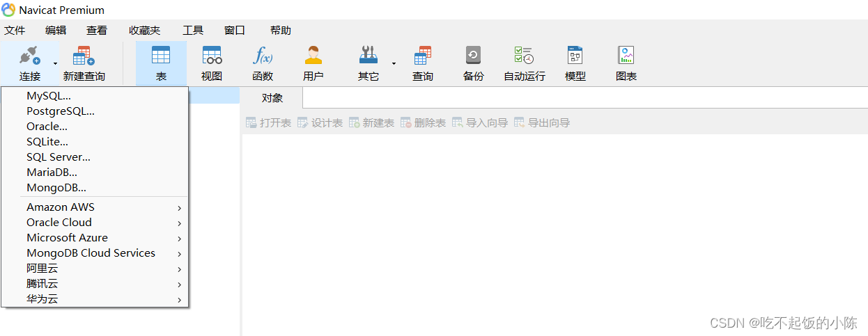The image size is (868, 336).
Task: Expand the Oracle Cloud submenu
Action: click(95, 222)
